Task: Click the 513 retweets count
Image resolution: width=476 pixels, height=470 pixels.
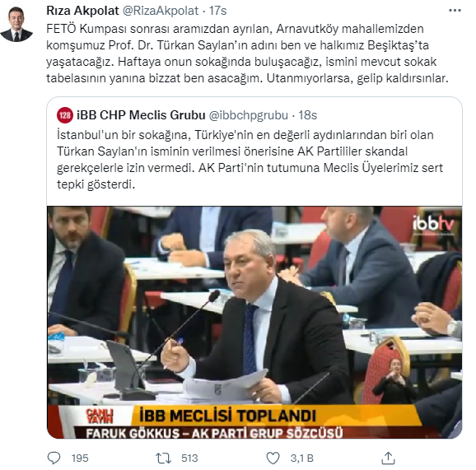Action: pos(189,458)
